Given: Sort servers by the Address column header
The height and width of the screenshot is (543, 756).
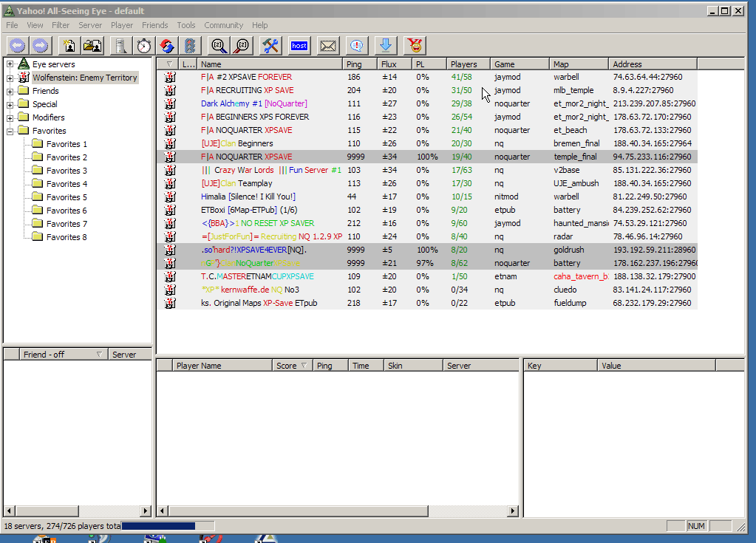Looking at the screenshot, I should point(653,64).
